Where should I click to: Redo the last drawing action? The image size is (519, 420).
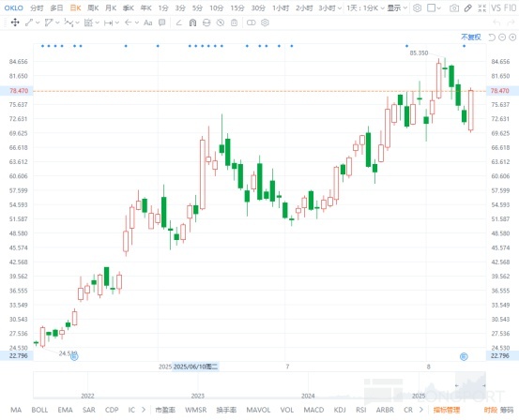(511, 22)
